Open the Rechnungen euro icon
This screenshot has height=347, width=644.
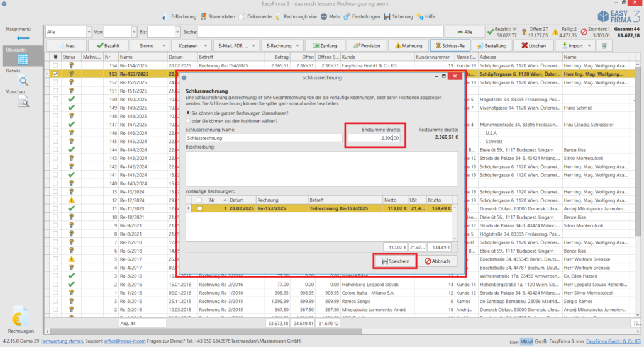pos(19,317)
